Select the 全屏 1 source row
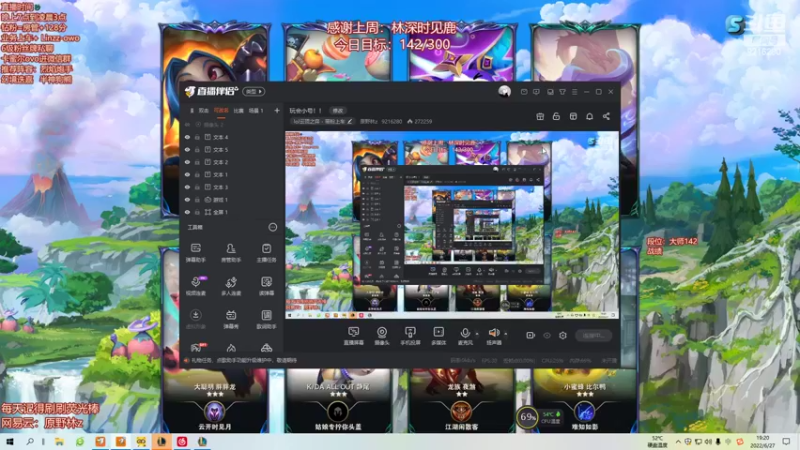Image resolution: width=800 pixels, height=450 pixels. click(232, 212)
